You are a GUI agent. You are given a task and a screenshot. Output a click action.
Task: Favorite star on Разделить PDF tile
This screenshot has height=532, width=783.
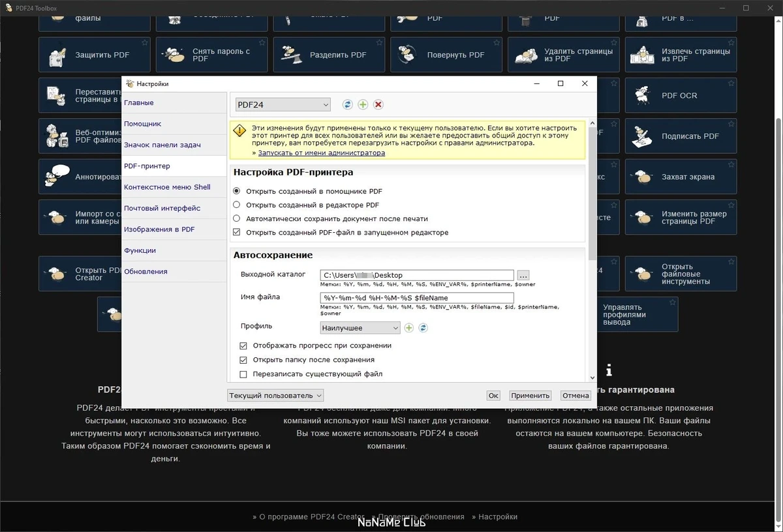pyautogui.click(x=380, y=43)
